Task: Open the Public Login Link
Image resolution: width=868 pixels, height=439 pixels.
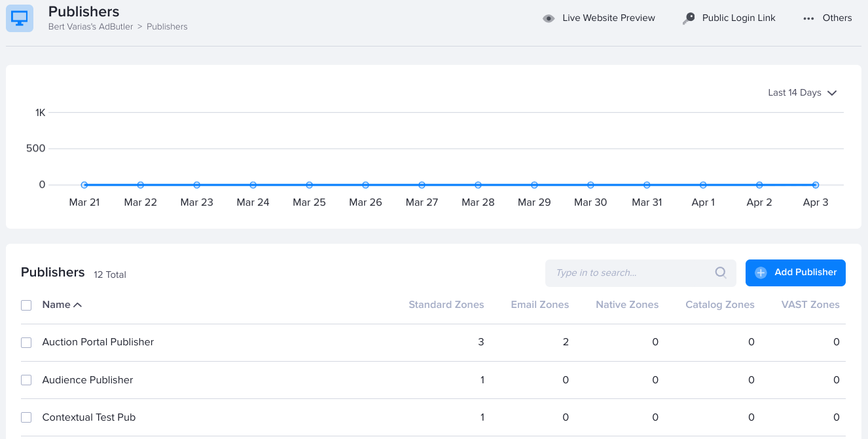Action: 729,18
